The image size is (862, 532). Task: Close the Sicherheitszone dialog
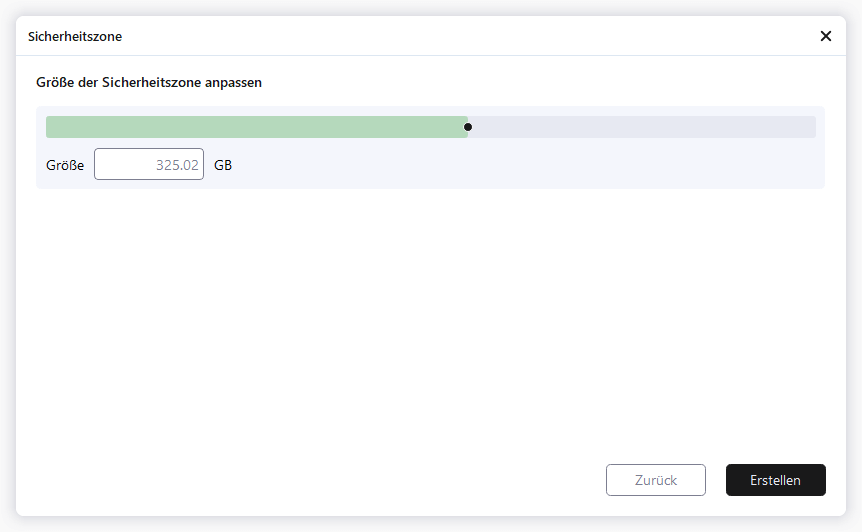pos(826,36)
